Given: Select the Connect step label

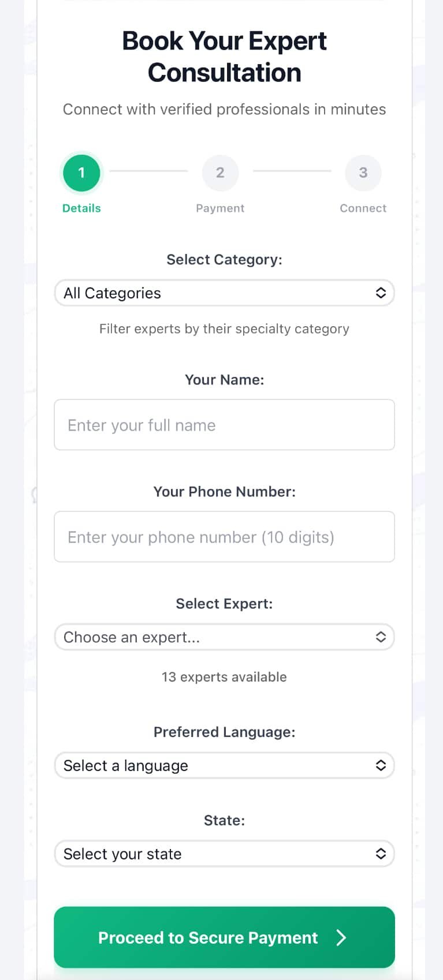Looking at the screenshot, I should 363,208.
